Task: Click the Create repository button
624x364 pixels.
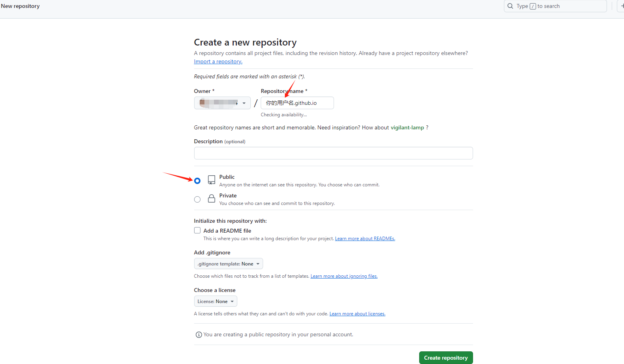Action: click(446, 358)
